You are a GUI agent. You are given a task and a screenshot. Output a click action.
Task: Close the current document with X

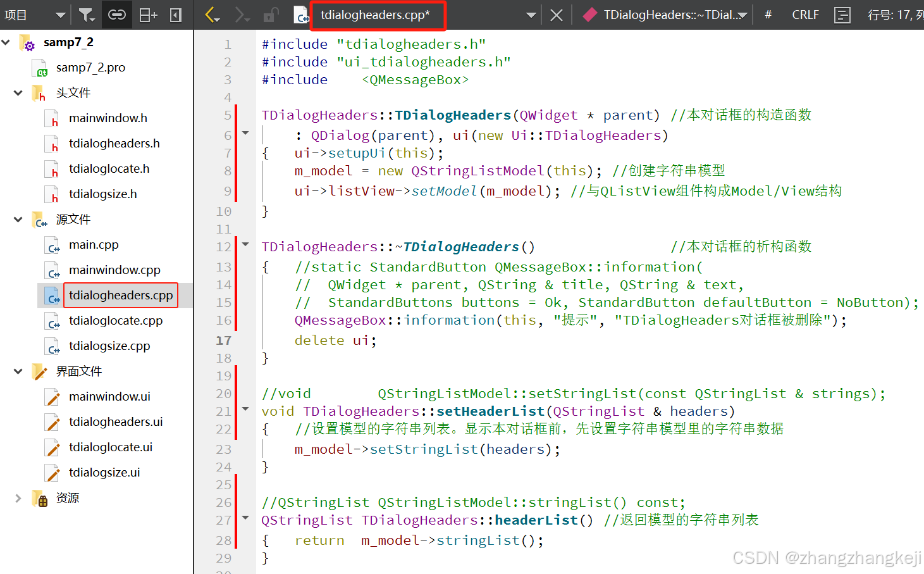pos(557,15)
